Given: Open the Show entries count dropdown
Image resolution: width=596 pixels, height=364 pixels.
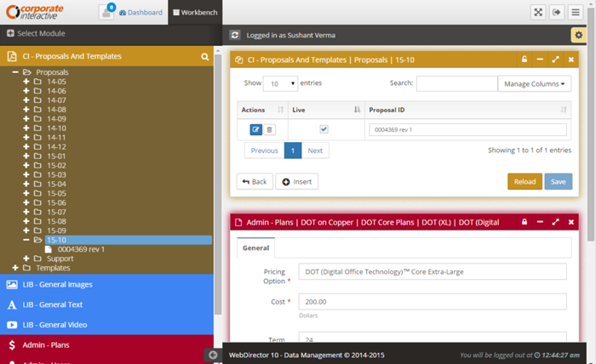Looking at the screenshot, I should click(x=280, y=83).
